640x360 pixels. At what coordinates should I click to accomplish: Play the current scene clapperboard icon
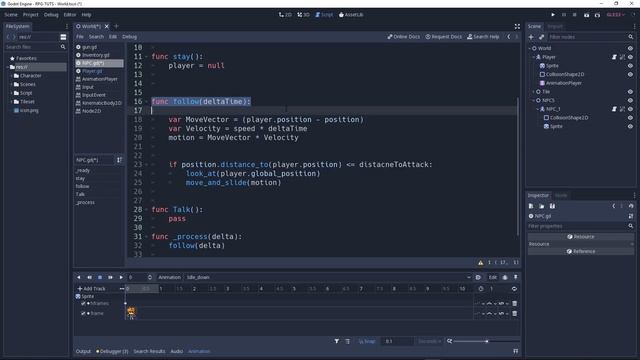tap(587, 15)
